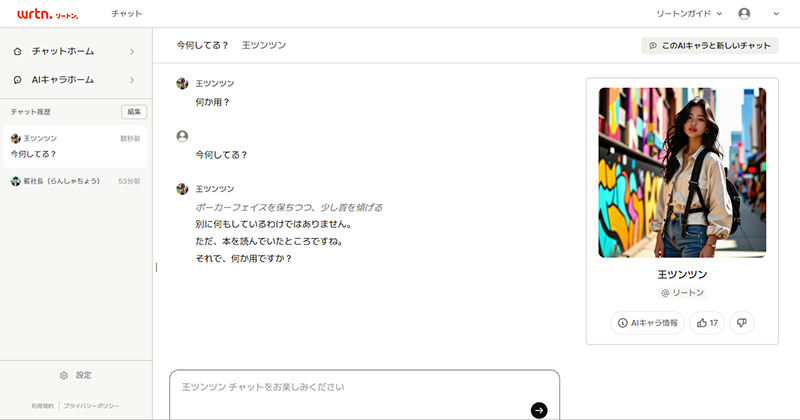The width and height of the screenshot is (800, 420).
Task: Click 王ツンツン avatar beside the first message
Action: pos(182,83)
